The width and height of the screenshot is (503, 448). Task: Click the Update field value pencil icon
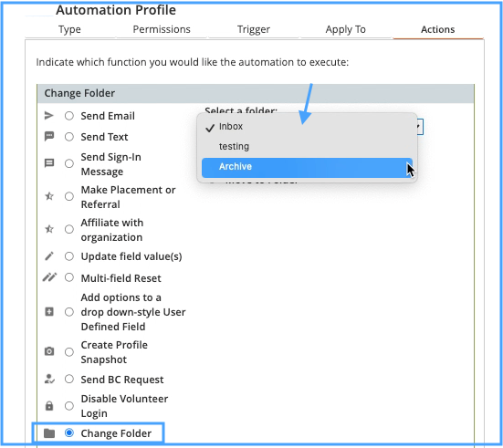[x=48, y=256]
